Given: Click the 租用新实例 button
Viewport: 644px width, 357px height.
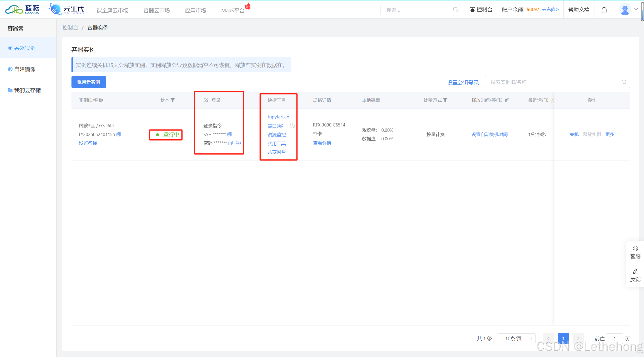Looking at the screenshot, I should (89, 82).
